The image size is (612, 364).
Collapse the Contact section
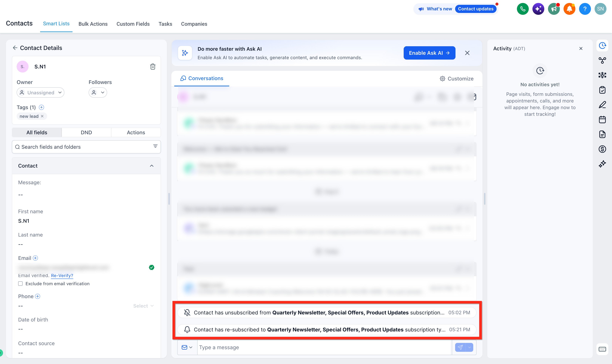pos(152,166)
